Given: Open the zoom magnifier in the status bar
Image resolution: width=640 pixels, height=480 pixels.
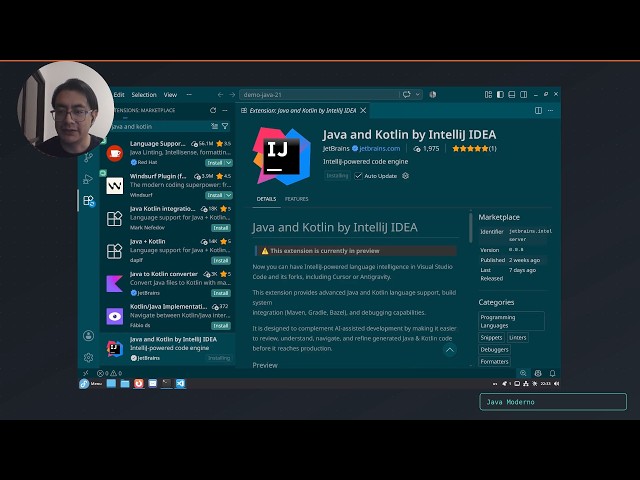Looking at the screenshot, I should point(523,373).
